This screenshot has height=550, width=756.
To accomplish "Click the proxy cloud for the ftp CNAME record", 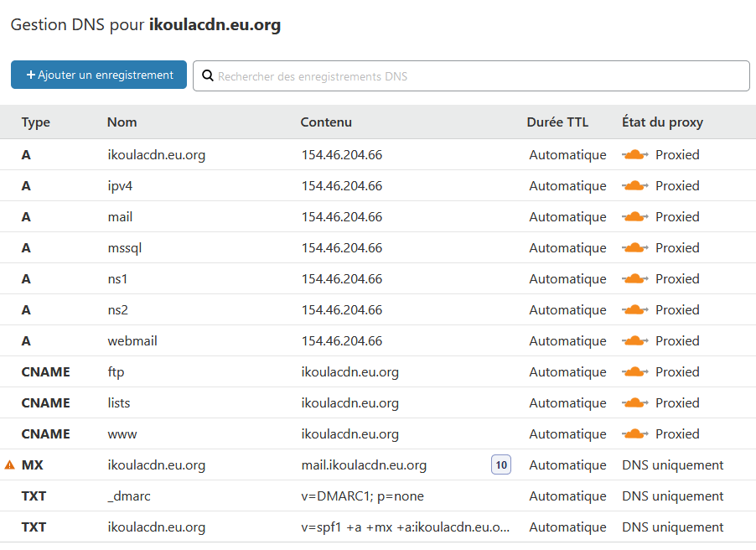I will [x=635, y=372].
